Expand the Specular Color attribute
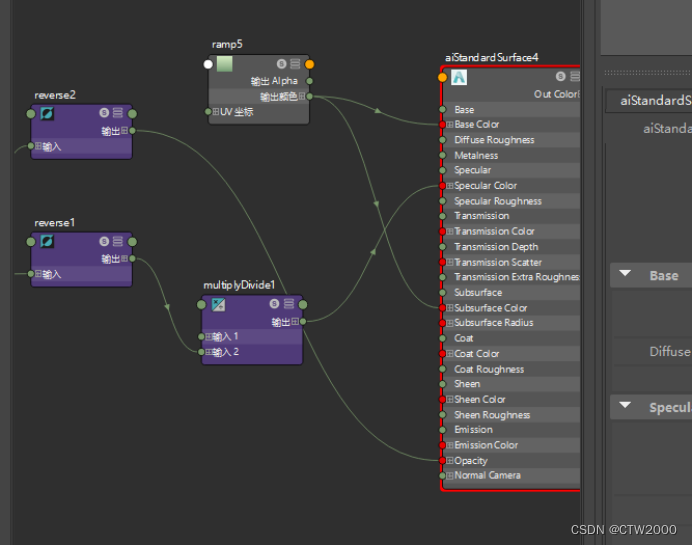Image resolution: width=693 pixels, height=545 pixels. point(449,186)
